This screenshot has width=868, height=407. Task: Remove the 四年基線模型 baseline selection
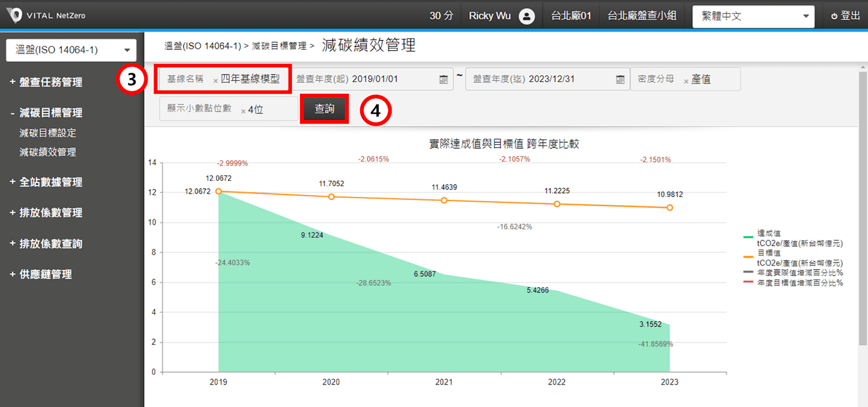pyautogui.click(x=215, y=81)
